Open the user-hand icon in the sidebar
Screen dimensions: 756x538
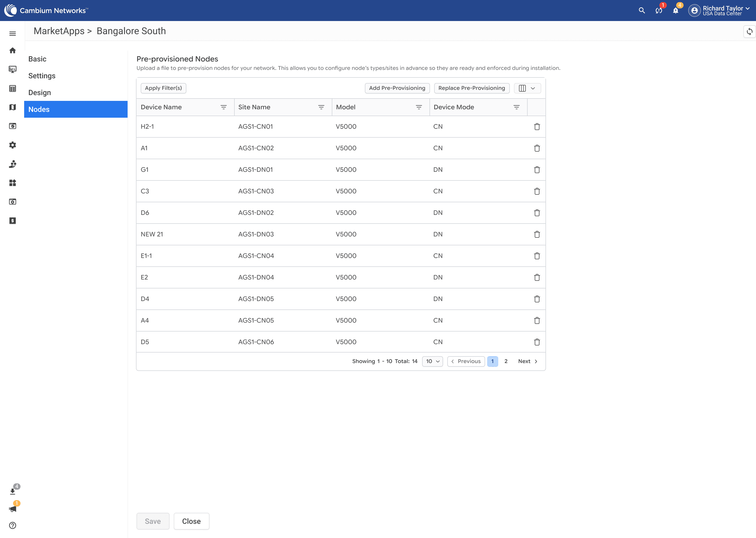click(x=13, y=164)
